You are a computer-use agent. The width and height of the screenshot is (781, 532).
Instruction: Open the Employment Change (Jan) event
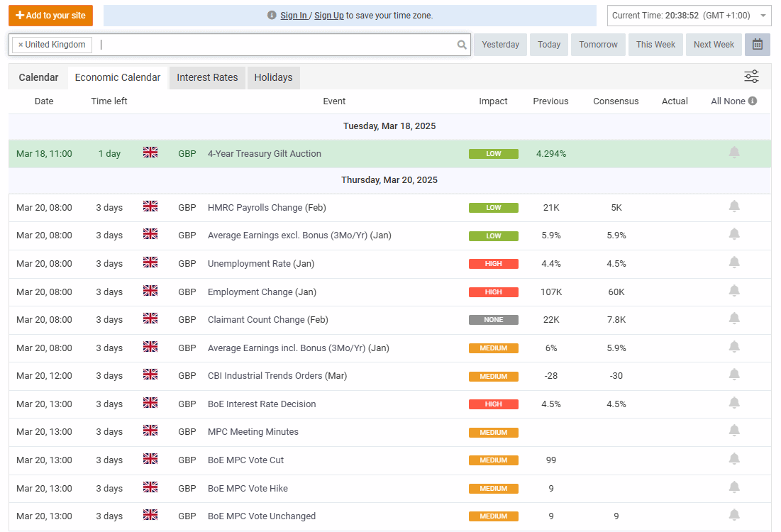[262, 292]
